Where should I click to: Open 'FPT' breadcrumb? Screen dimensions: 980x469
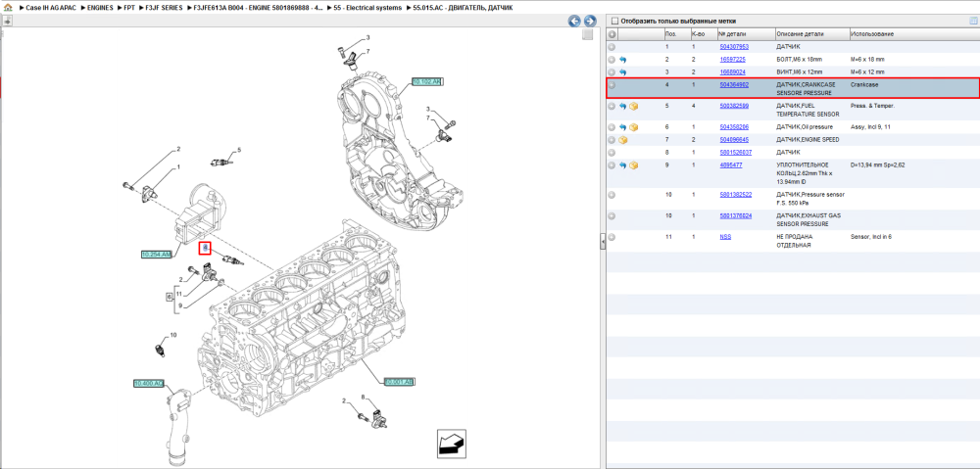[129, 8]
